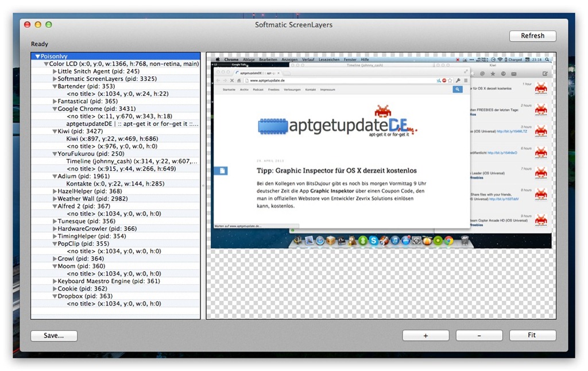
Task: Click the Fit button
Action: coord(532,336)
